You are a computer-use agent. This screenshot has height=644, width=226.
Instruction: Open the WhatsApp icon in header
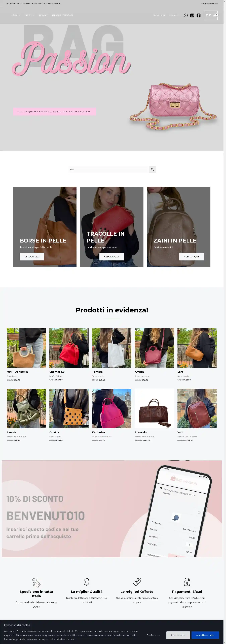click(x=186, y=15)
